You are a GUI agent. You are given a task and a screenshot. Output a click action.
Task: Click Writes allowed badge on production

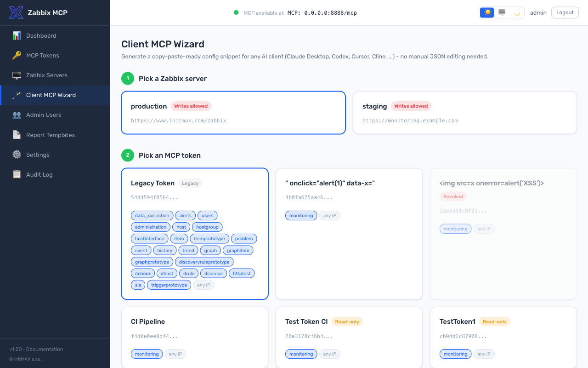pos(191,106)
